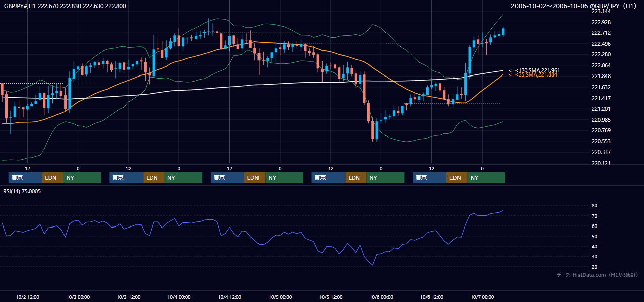Image resolution: width=644 pixels, height=302 pixels.
Task: Click the rightmost NY session block
Action: tap(486, 178)
